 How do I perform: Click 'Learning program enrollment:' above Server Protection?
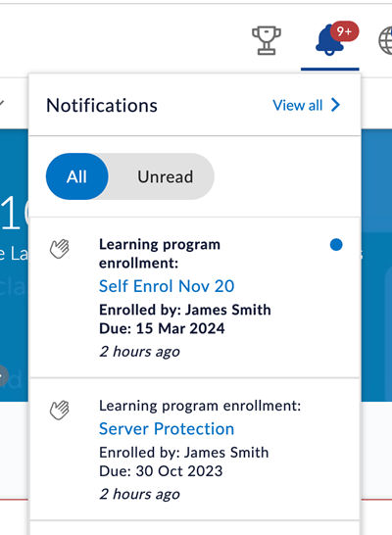(200, 406)
